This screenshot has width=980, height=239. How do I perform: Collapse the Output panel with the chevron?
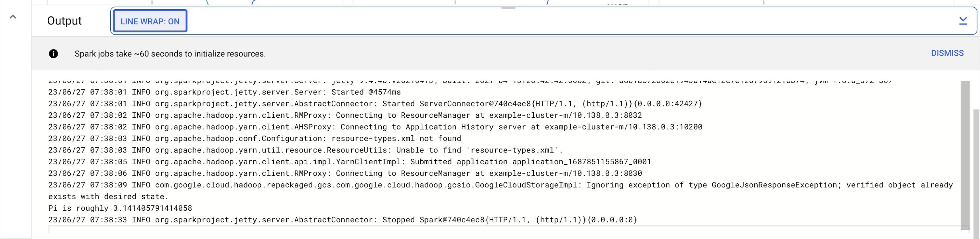[13, 17]
